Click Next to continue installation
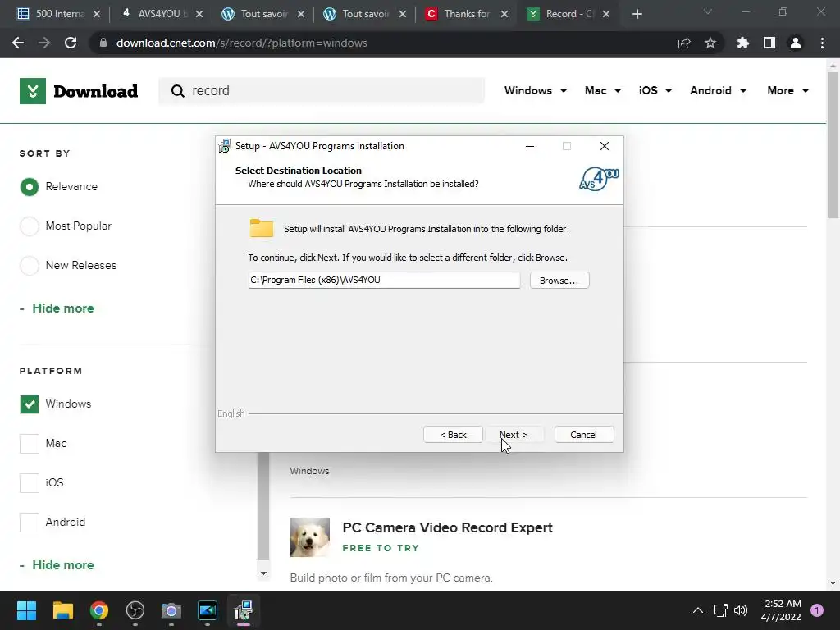The image size is (840, 630). point(514,435)
